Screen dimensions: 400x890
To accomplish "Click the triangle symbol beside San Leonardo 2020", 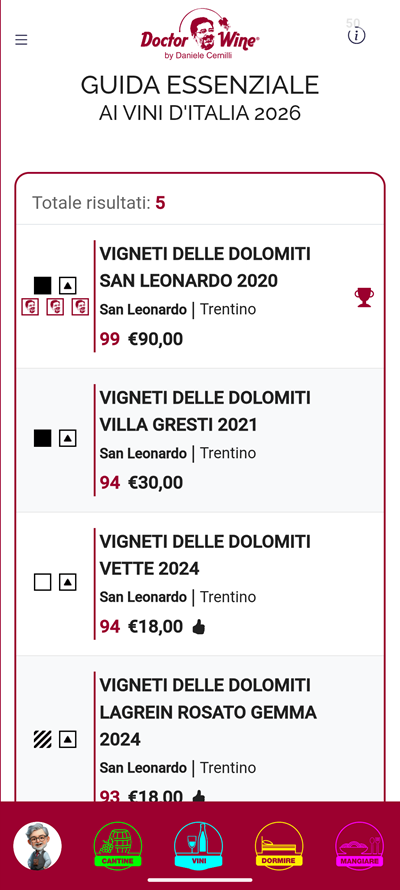I will tap(68, 285).
